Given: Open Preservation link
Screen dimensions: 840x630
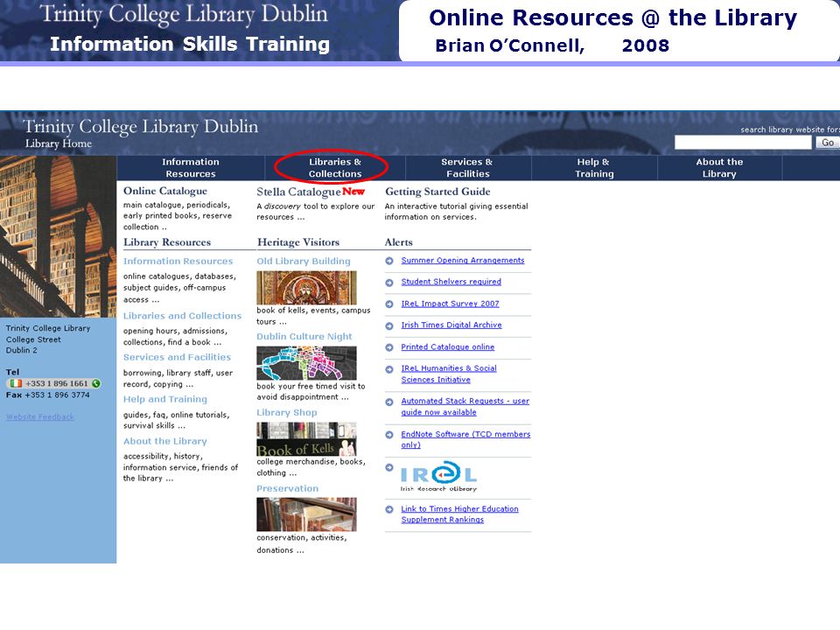Looking at the screenshot, I should (x=287, y=488).
